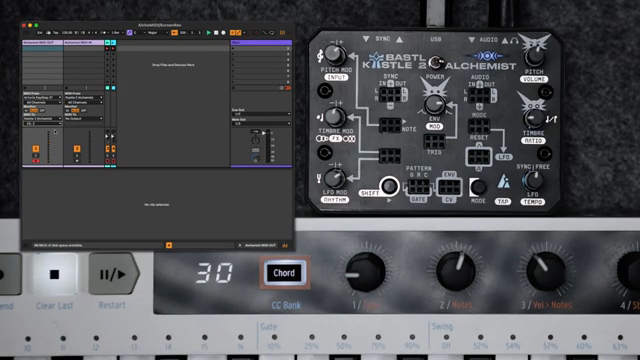The height and width of the screenshot is (360, 640).
Task: Click the orange bars icon at toolbar end
Action: tap(282, 33)
